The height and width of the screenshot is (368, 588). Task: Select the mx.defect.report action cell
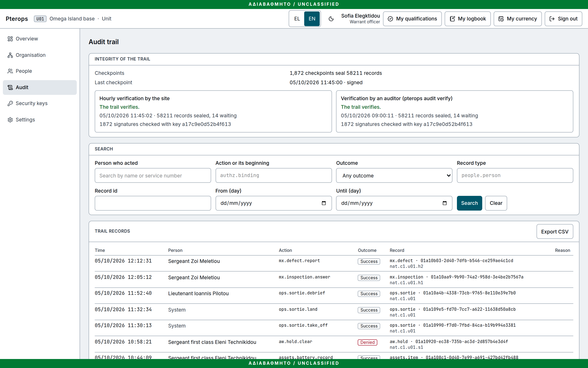(x=299, y=261)
